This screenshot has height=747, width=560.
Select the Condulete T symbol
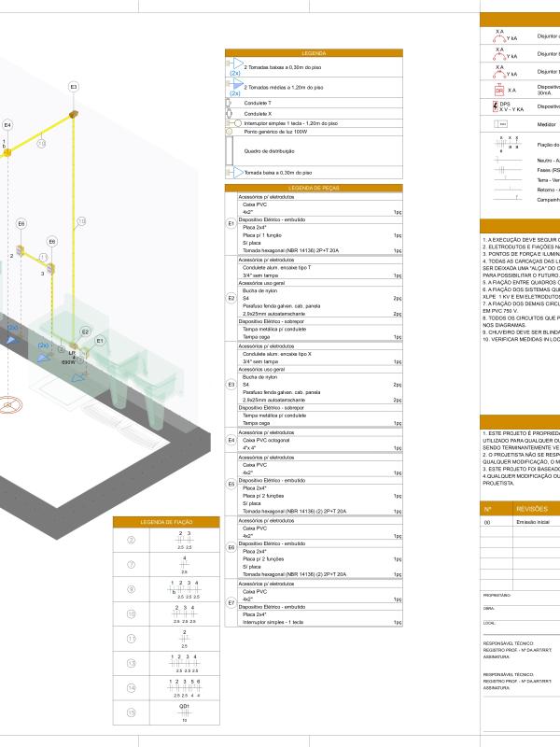[x=228, y=103]
